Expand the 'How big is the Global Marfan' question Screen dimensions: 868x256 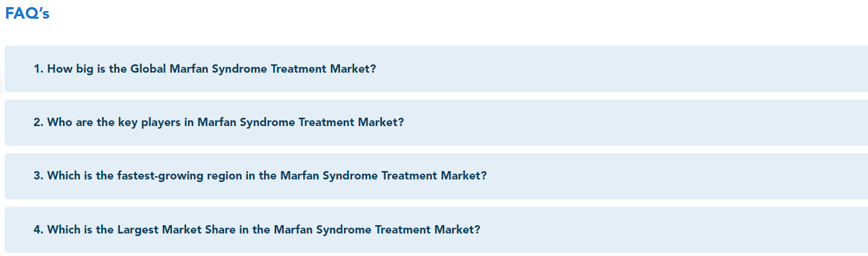(436, 69)
